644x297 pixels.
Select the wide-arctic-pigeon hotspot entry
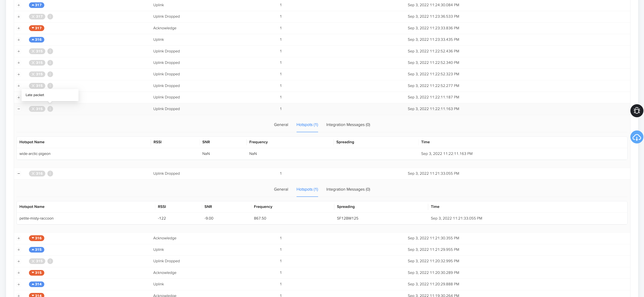pos(35,154)
